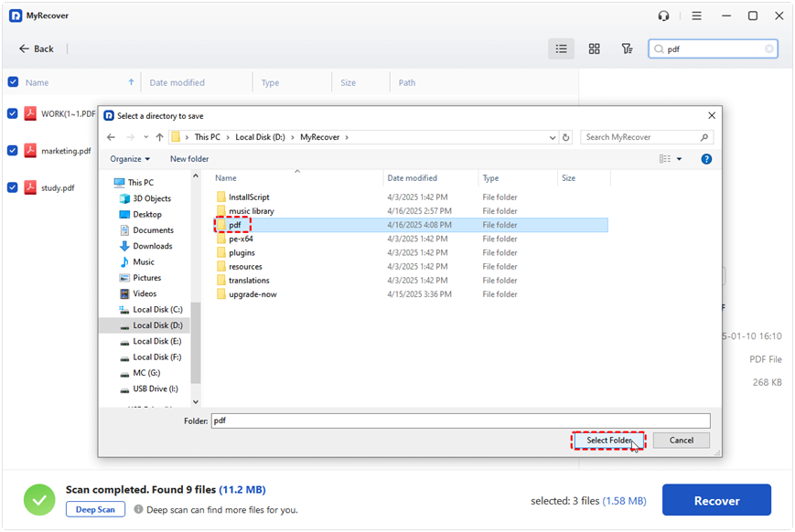Open the hamburger menu in MyRecover title bar

(x=696, y=16)
